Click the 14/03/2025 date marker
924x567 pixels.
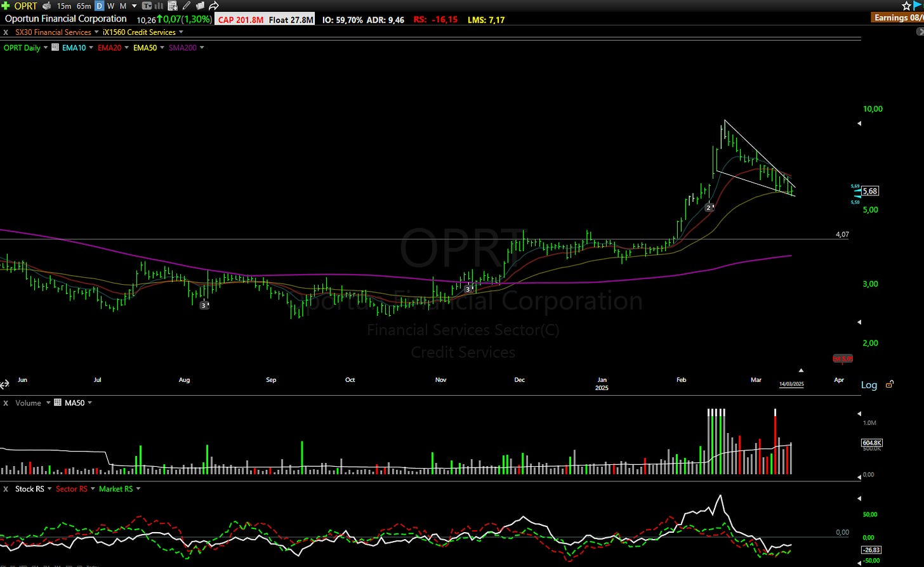(791, 384)
